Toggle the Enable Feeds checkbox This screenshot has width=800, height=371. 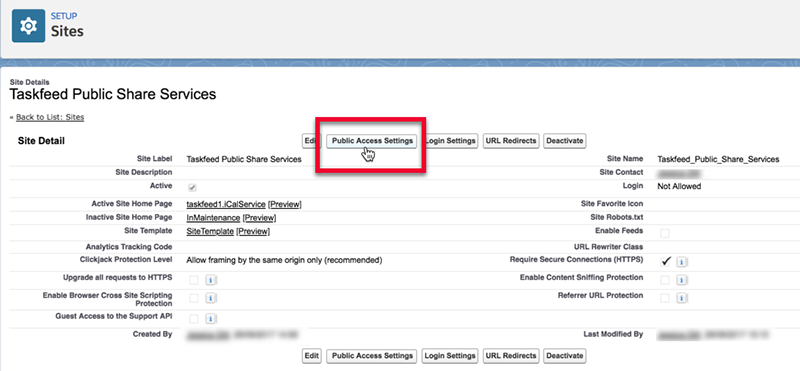665,233
